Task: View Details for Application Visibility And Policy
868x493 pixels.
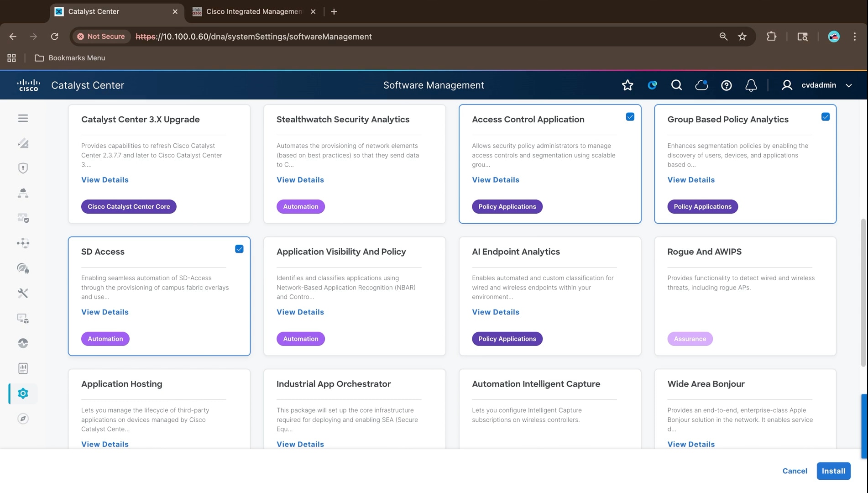Action: pyautogui.click(x=300, y=312)
